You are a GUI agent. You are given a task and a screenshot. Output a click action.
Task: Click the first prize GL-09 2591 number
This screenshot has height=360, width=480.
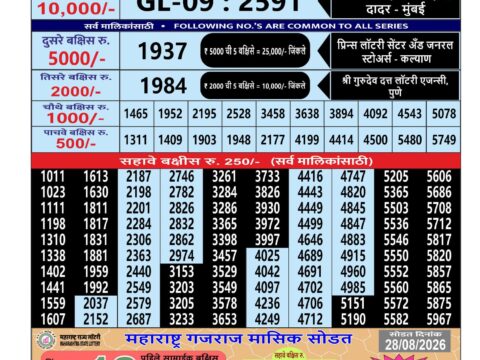[x=218, y=6]
